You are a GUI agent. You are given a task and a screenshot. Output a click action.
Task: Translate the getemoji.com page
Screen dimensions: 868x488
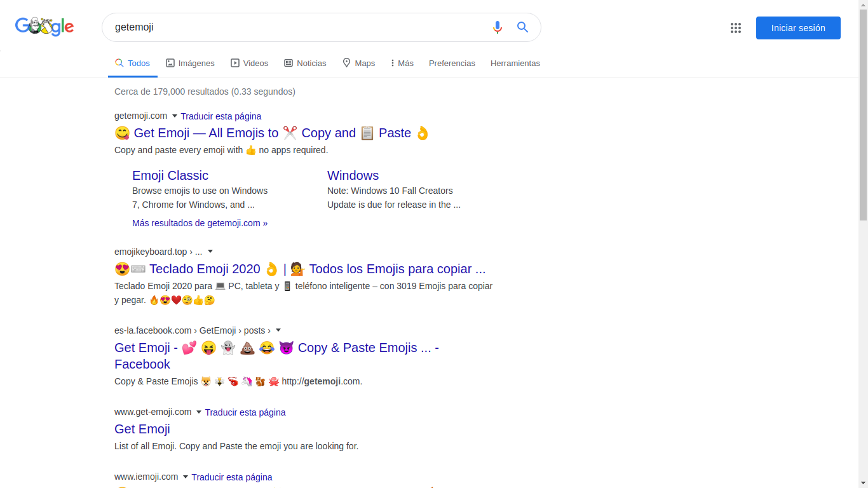[221, 116]
